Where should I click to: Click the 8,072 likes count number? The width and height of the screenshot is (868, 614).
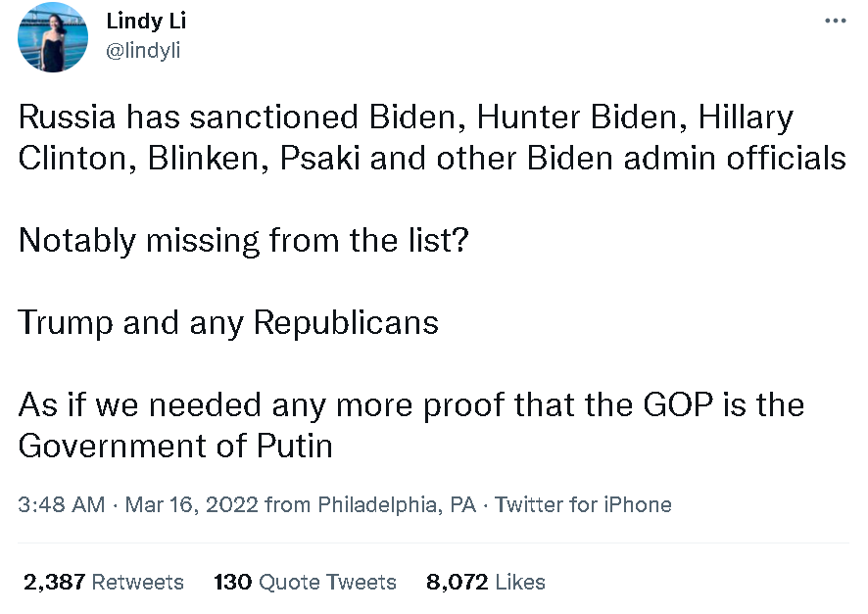pos(457,582)
